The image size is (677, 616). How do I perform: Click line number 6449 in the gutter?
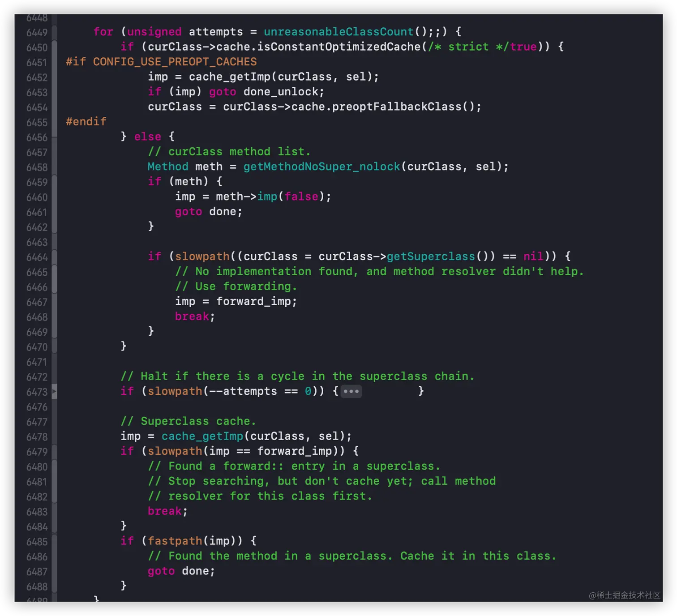point(37,33)
